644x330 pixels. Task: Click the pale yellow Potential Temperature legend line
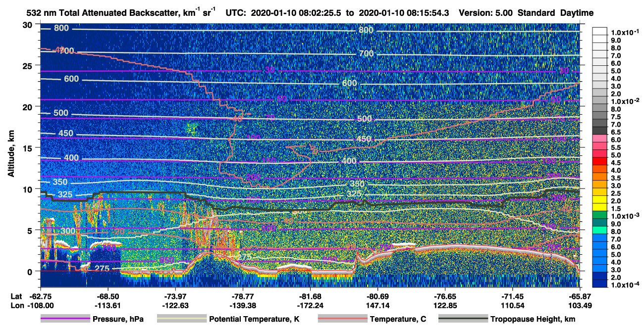(x=182, y=319)
